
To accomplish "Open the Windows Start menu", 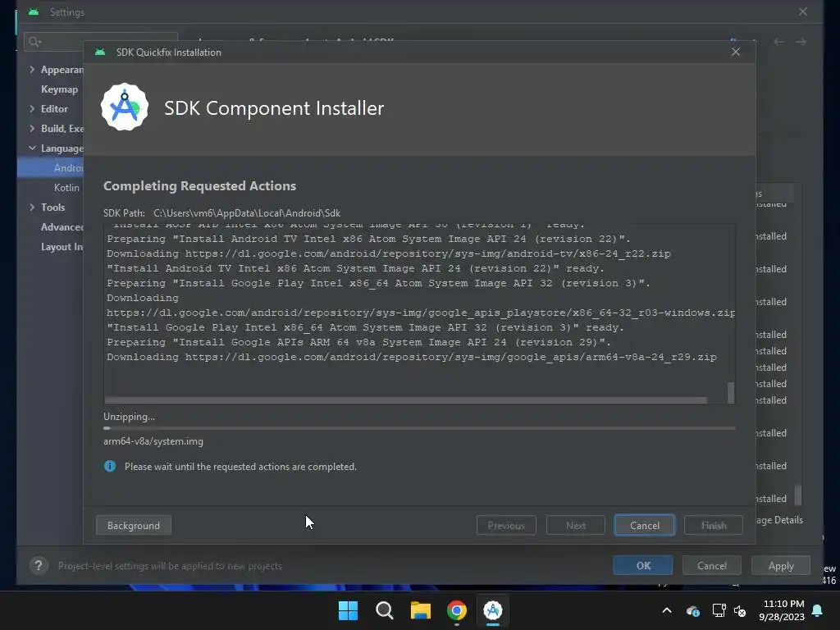I will tap(348, 610).
